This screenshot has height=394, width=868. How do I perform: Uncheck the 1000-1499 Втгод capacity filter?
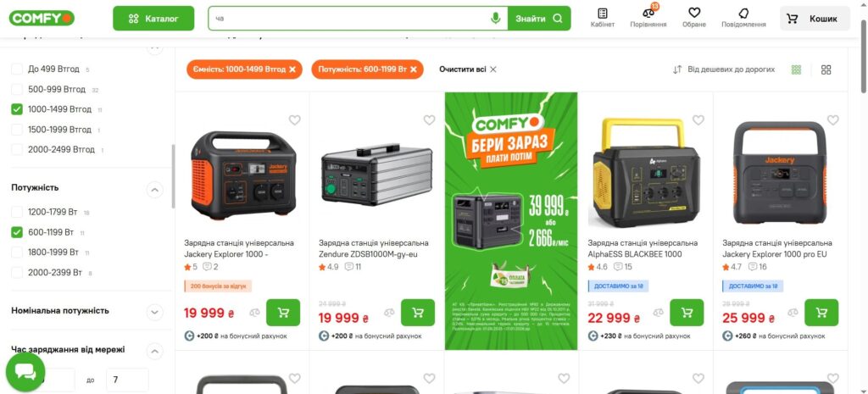coord(17,109)
